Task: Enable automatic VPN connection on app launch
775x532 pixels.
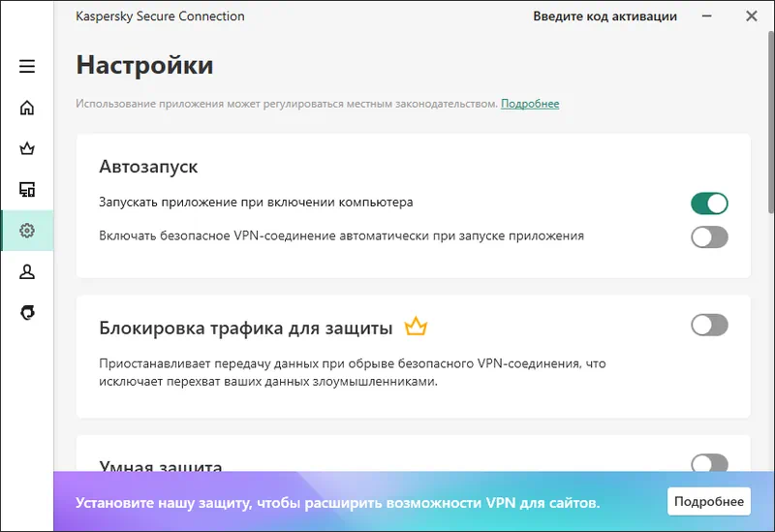Action: (x=709, y=236)
